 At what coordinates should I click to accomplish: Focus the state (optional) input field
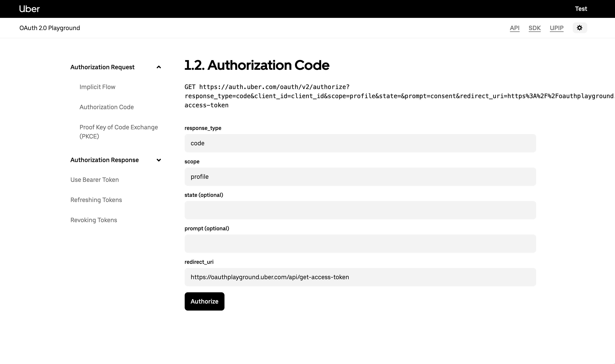click(x=360, y=210)
